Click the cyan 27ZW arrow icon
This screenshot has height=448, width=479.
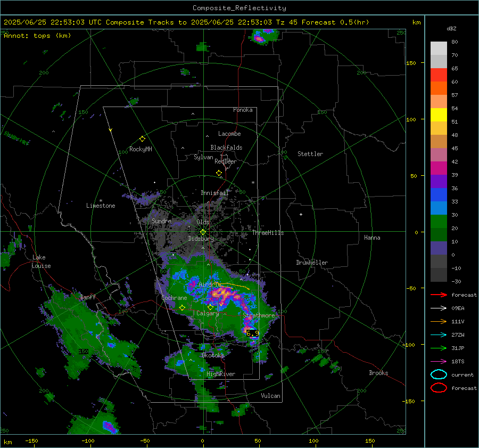pos(439,335)
